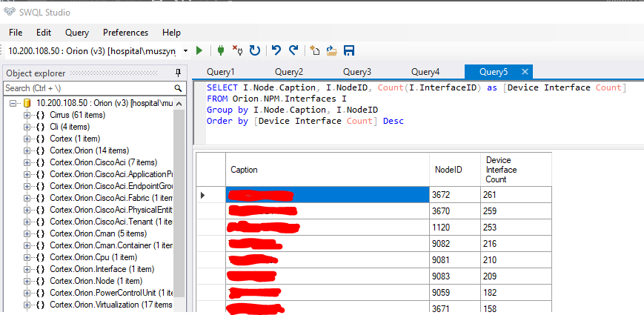Click the NodeID cell 9083
The width and height of the screenshot is (644, 315).
pos(455,276)
